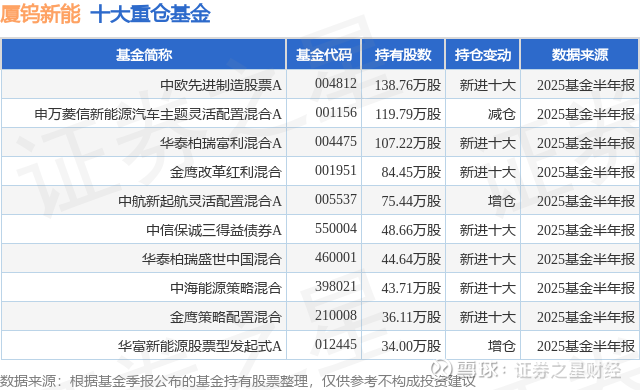This screenshot has height=390, width=640.
Task: Select fund name 华富新能源股票型发起式A
Action: pos(200,346)
